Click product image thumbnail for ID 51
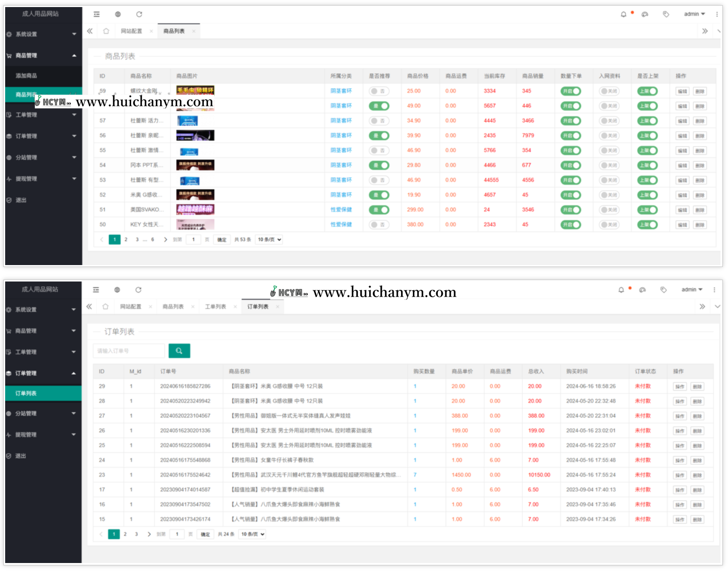Screen dimensions: 728x571 (195, 210)
